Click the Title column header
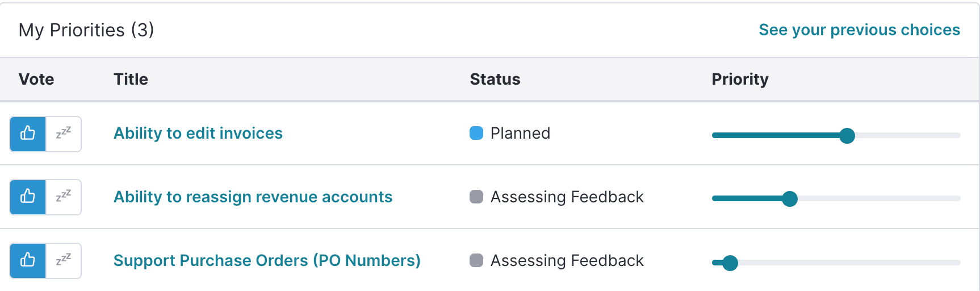This screenshot has height=291, width=980. pyautogui.click(x=131, y=79)
